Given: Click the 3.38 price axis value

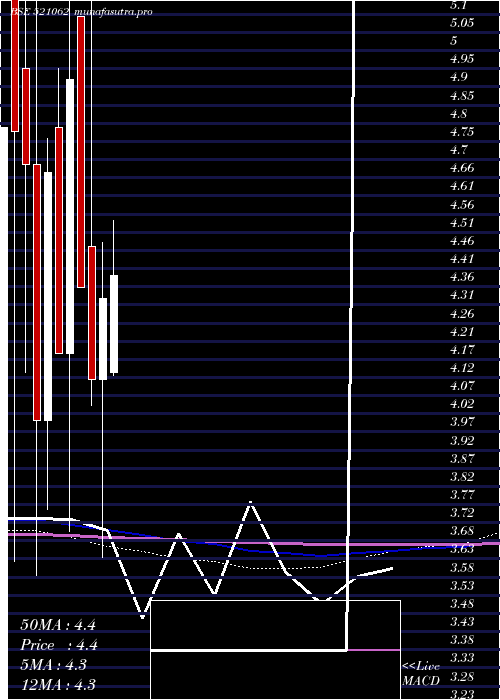Looking at the screenshot, I should point(462,640).
